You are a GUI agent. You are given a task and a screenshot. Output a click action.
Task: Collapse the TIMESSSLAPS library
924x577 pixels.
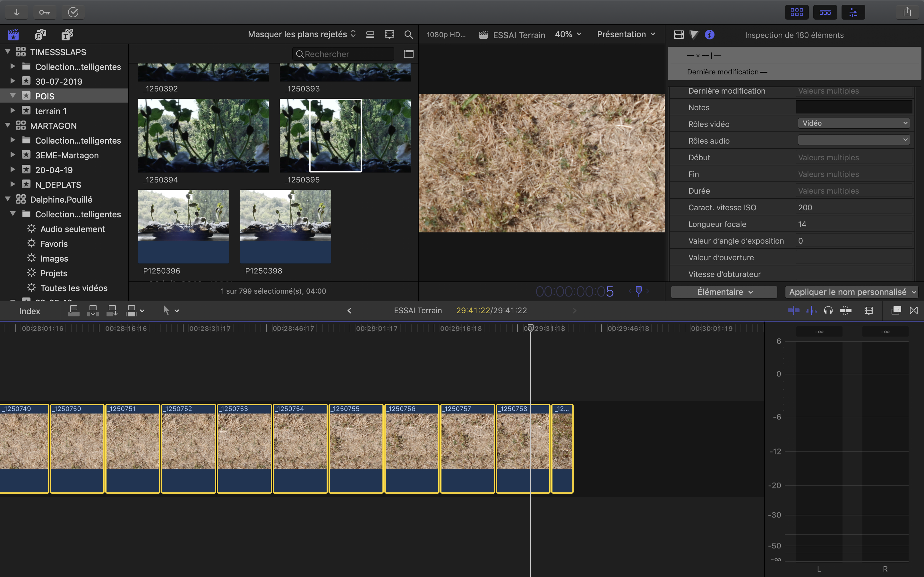8,52
